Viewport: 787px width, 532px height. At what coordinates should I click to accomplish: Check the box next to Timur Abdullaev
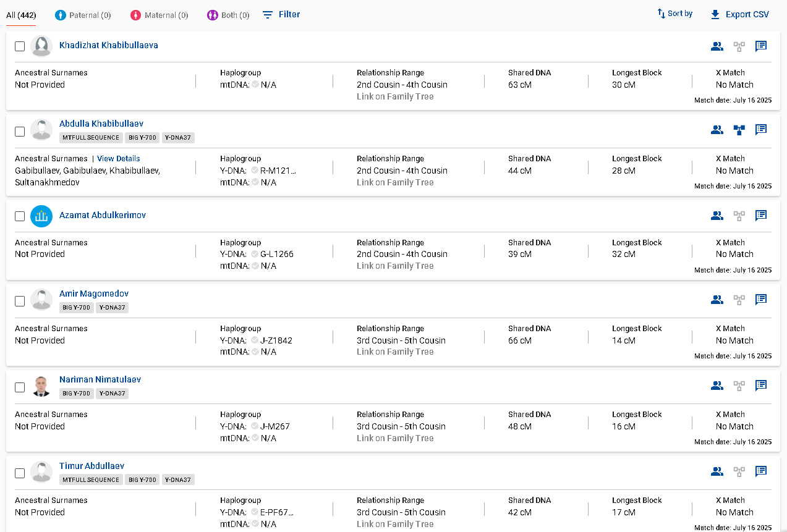(x=20, y=473)
